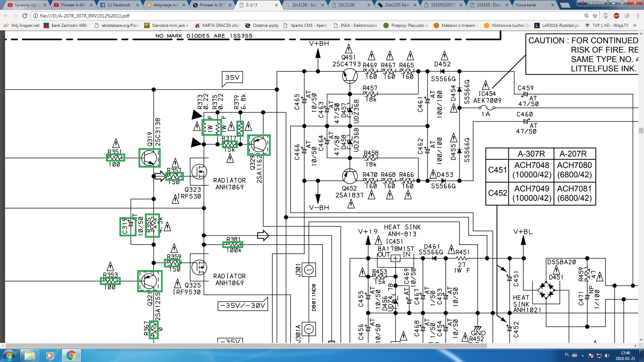Open the Chrome three-dot menu
The image size is (644, 362).
tap(637, 16)
